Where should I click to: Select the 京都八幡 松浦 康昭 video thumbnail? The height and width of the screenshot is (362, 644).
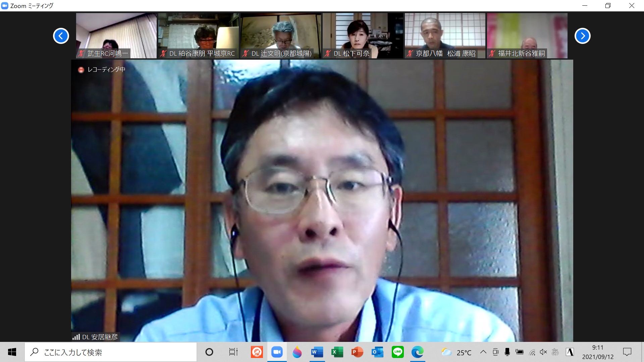point(445,34)
